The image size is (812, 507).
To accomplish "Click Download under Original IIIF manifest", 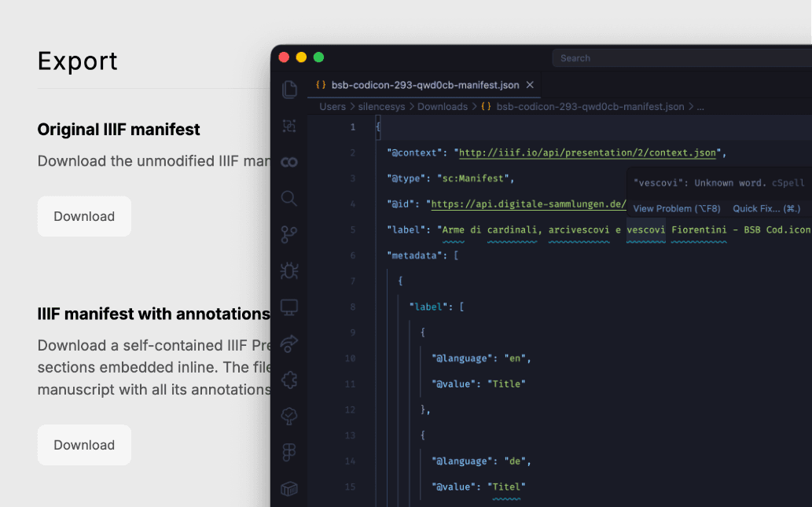I will click(83, 215).
